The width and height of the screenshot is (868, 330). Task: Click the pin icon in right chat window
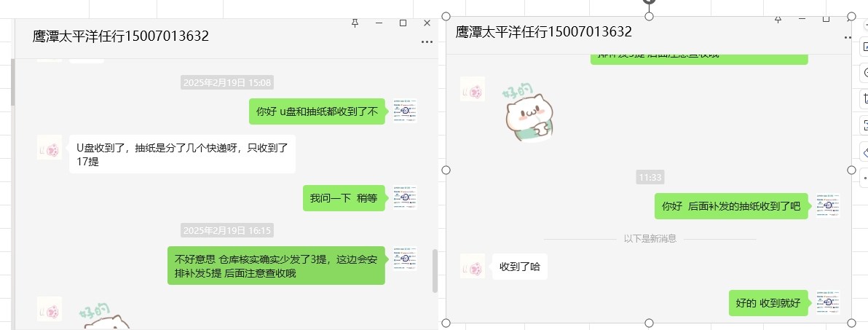778,20
